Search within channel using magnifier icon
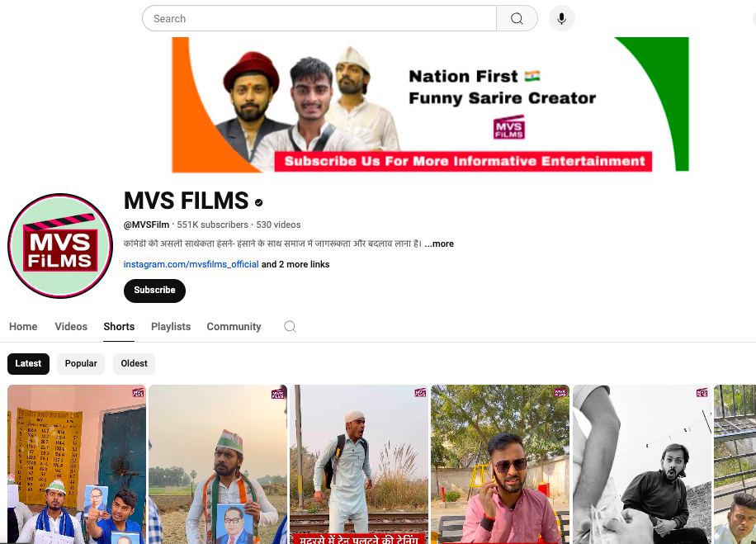 [290, 327]
